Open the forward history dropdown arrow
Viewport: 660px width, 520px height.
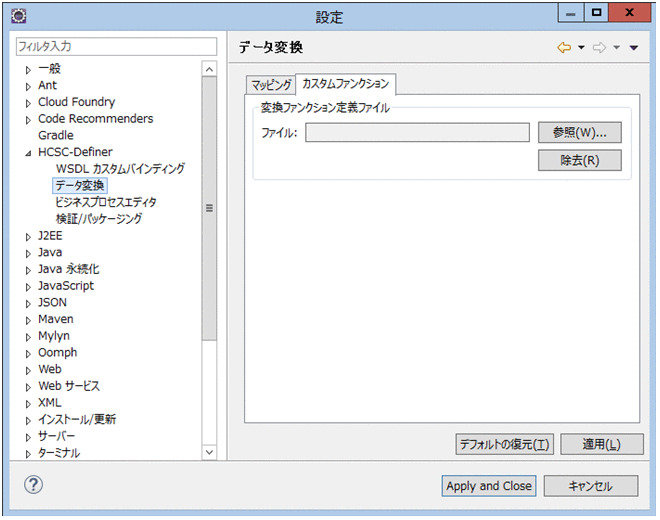(616, 48)
